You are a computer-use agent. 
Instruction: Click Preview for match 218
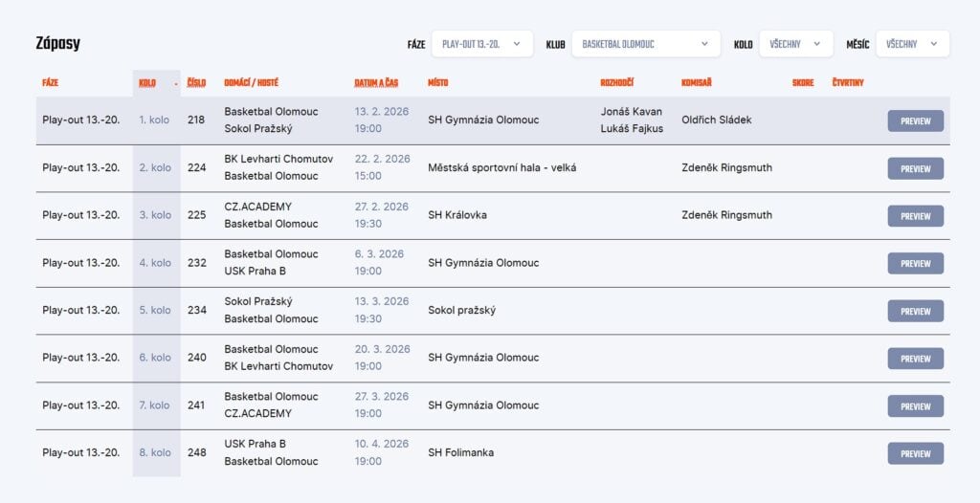pos(915,120)
